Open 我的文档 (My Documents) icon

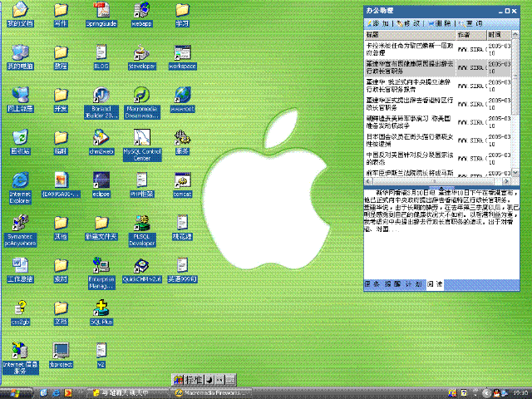(x=20, y=14)
